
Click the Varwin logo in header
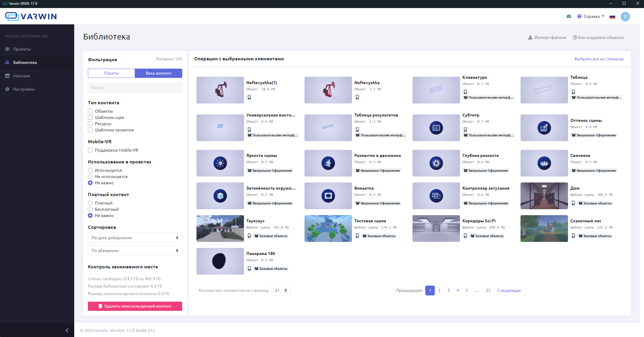pyautogui.click(x=31, y=16)
